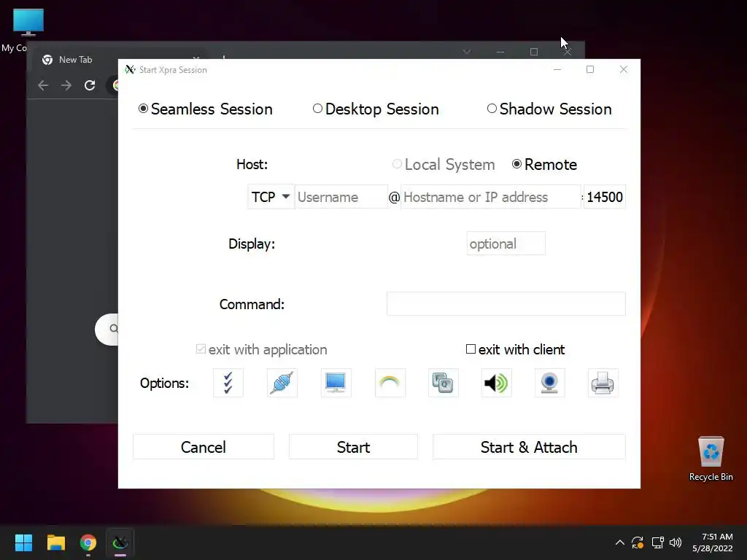This screenshot has width=747, height=560.
Task: Go forward in the Chrome window
Action: 66,85
